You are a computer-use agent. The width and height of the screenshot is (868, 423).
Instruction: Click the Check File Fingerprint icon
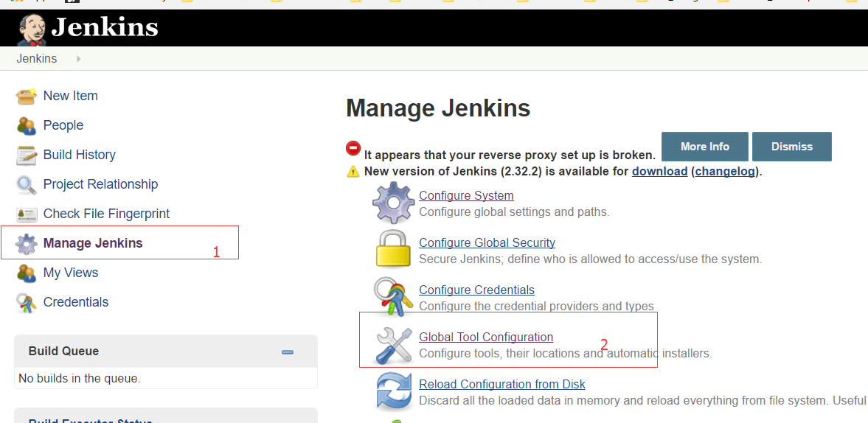[26, 214]
